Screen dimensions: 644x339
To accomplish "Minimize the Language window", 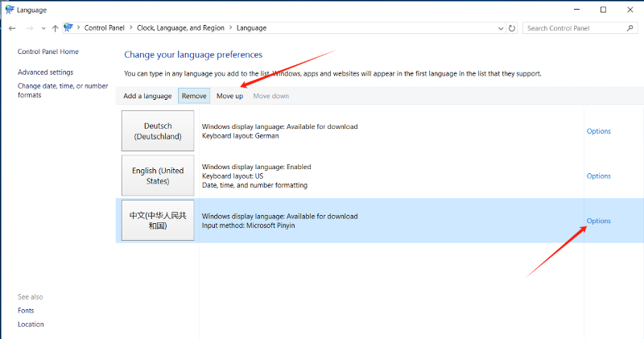I will (576, 10).
